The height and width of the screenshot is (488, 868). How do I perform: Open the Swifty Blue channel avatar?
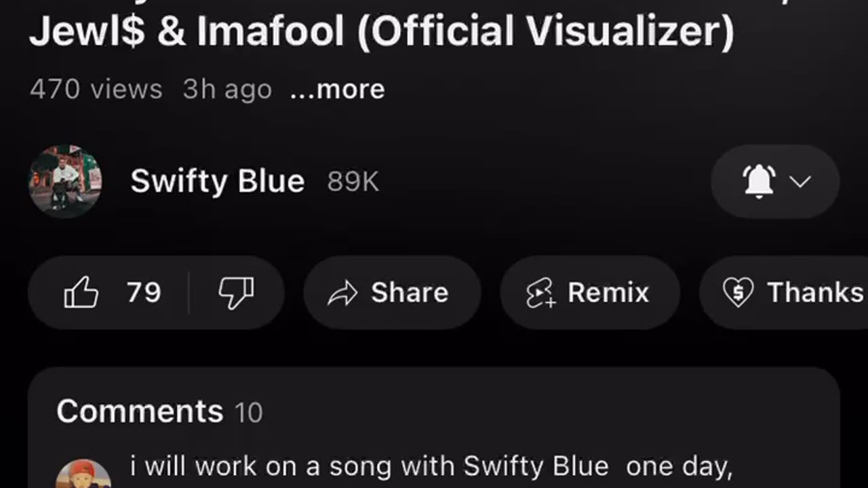click(x=65, y=181)
